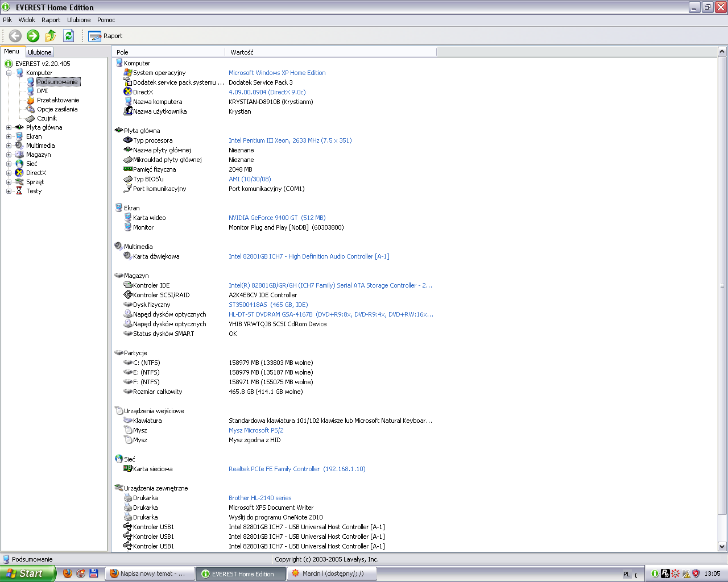Image resolution: width=728 pixels, height=582 pixels.
Task: Click the Przetaktowanie flame icon in the tree
Action: [31, 100]
